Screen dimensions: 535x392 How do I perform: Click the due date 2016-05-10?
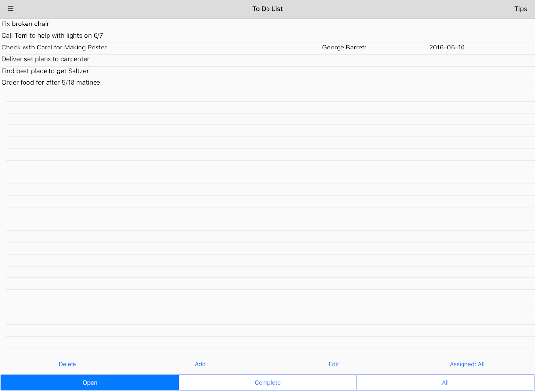point(447,48)
